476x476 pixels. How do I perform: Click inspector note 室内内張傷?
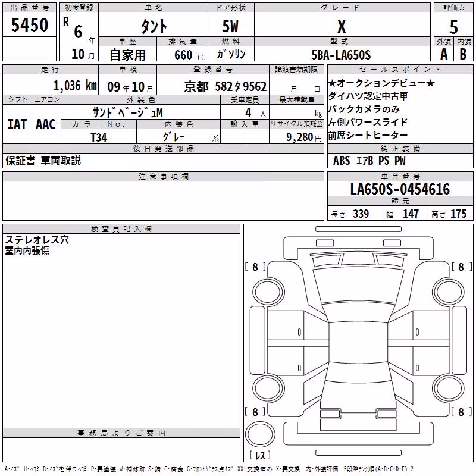(27, 250)
